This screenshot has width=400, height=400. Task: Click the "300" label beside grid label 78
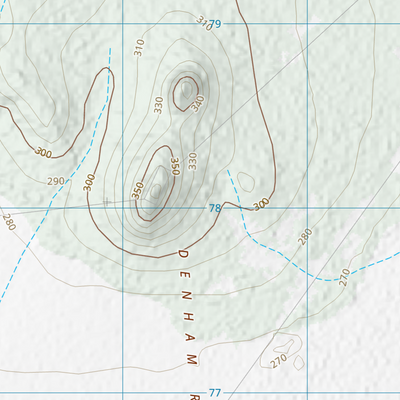[x=261, y=204]
